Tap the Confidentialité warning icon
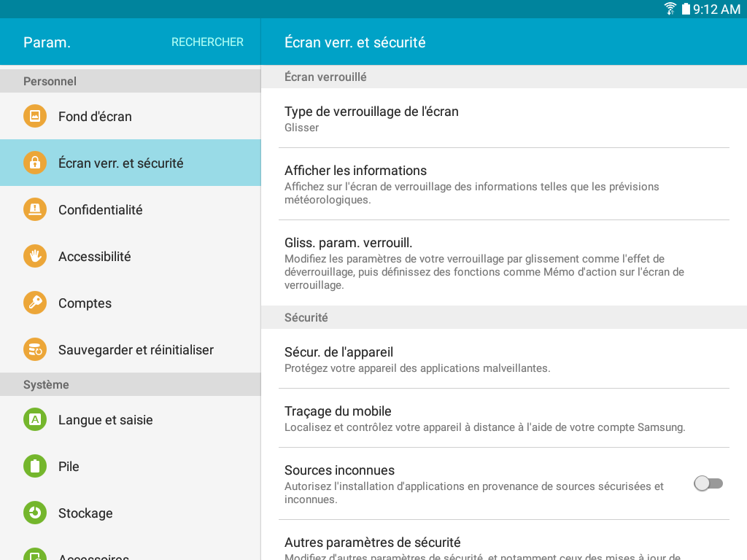The width and height of the screenshot is (747, 560). click(35, 209)
